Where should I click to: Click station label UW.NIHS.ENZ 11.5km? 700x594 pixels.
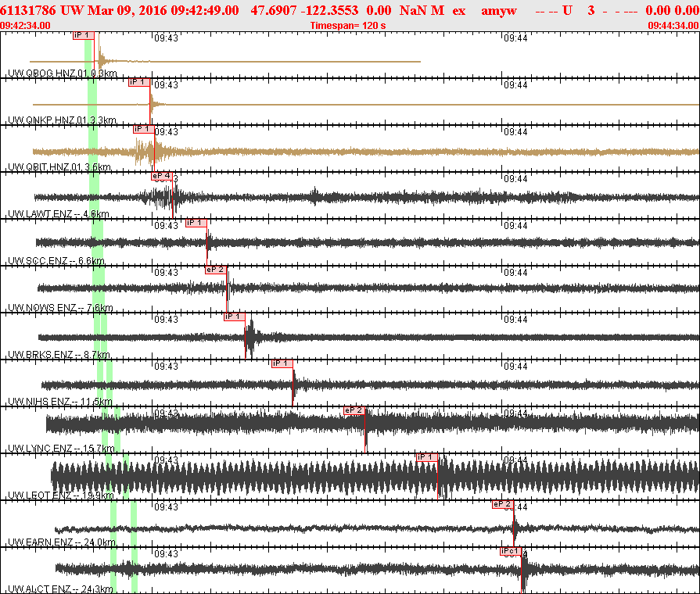(60, 401)
